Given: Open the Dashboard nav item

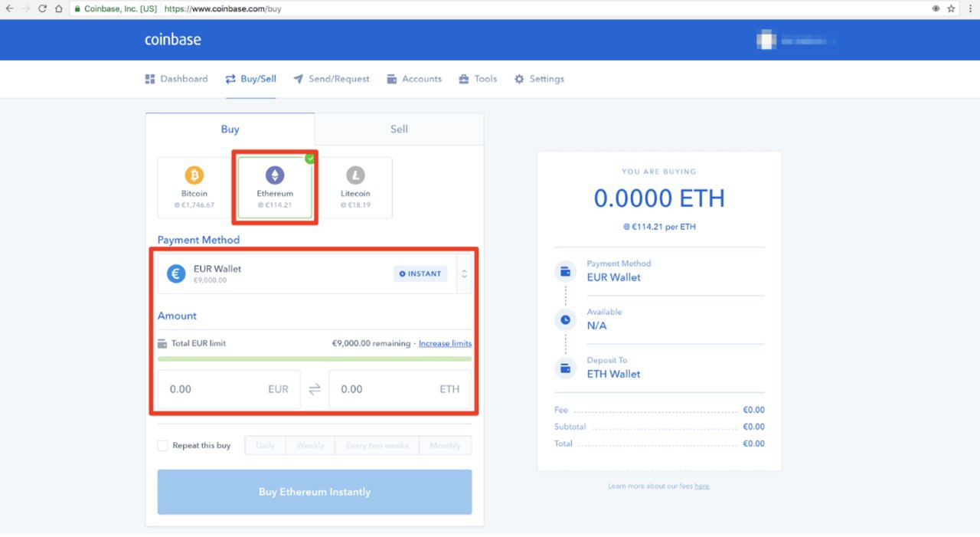Looking at the screenshot, I should (x=176, y=79).
